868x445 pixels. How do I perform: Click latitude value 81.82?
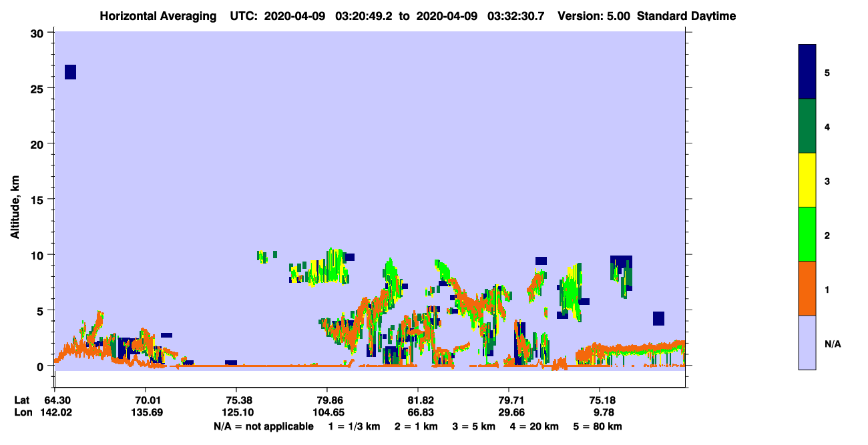tap(418, 400)
